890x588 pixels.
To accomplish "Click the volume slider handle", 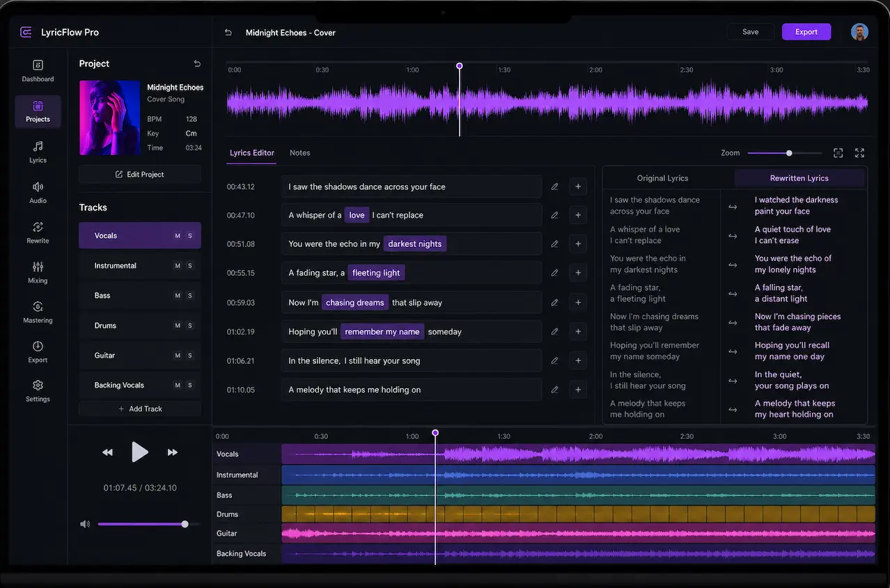I will 185,524.
